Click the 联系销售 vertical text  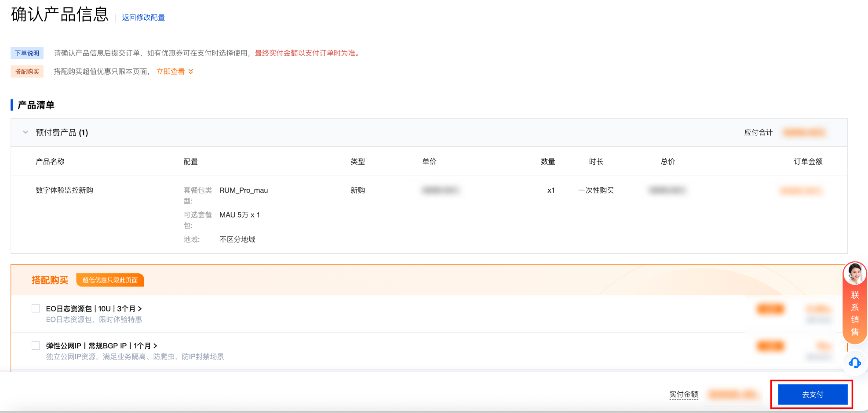click(x=855, y=313)
